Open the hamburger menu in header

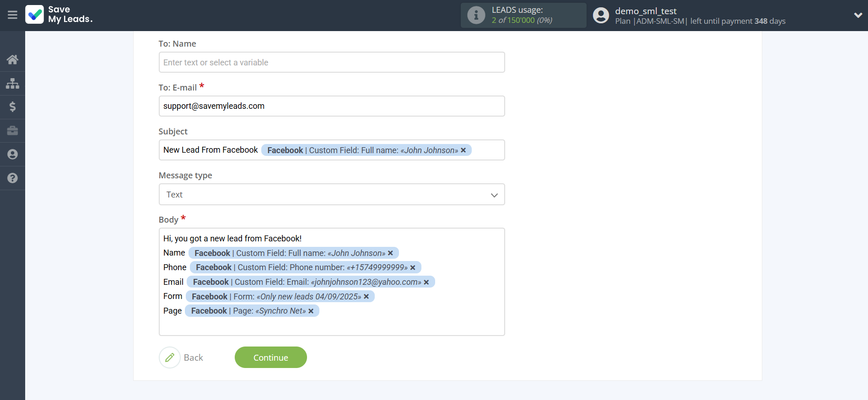pyautogui.click(x=12, y=15)
